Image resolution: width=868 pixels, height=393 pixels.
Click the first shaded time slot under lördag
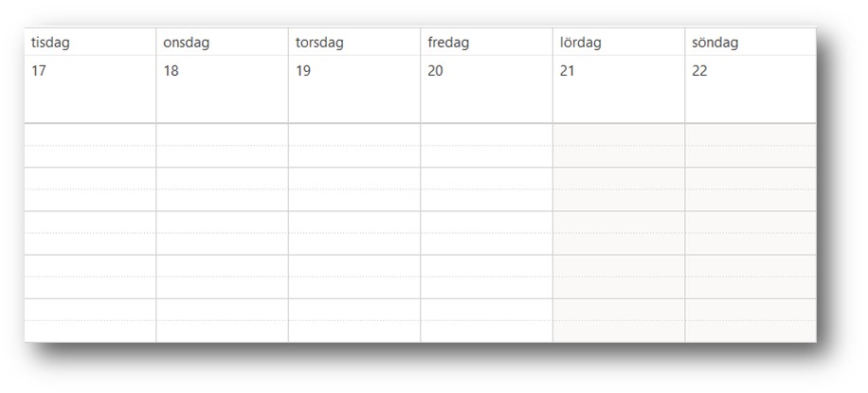(618, 134)
